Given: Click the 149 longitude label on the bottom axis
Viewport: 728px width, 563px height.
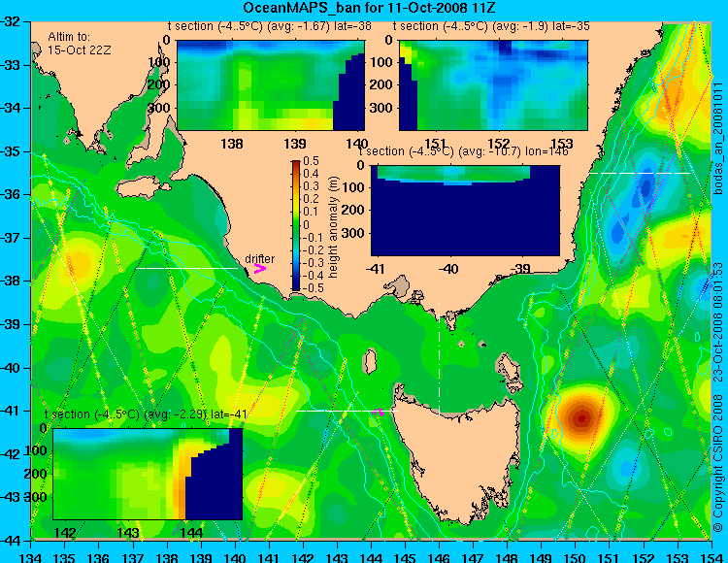Looking at the screenshot, I should (542, 557).
